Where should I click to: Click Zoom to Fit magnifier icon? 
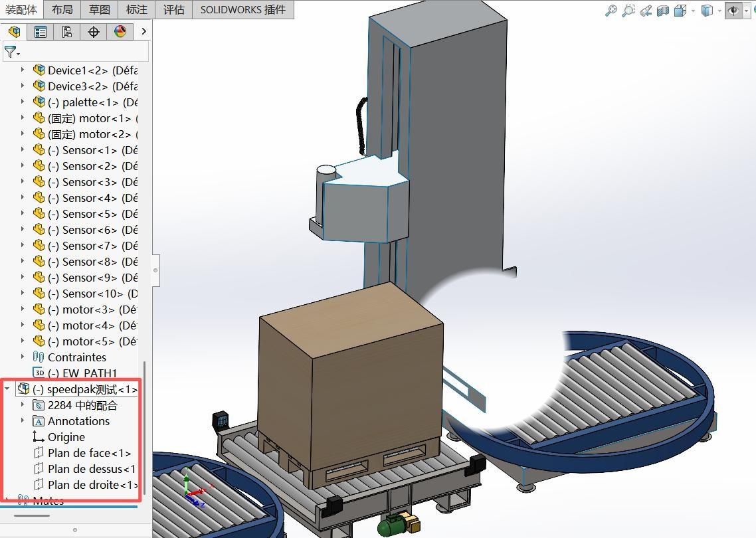pyautogui.click(x=611, y=11)
